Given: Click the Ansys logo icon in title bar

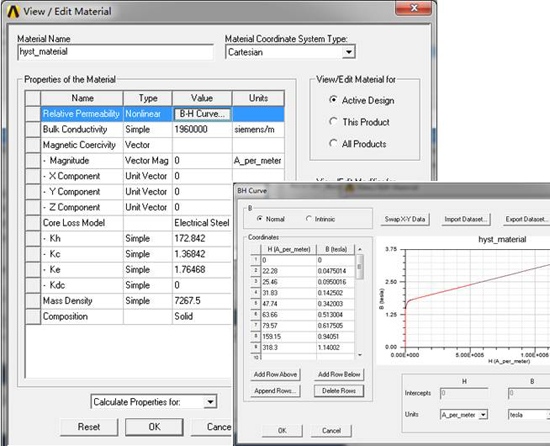Looking at the screenshot, I should tap(13, 12).
